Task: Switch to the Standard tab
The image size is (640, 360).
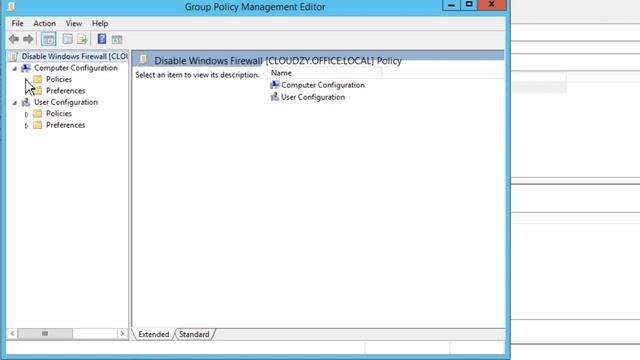Action: [x=194, y=334]
